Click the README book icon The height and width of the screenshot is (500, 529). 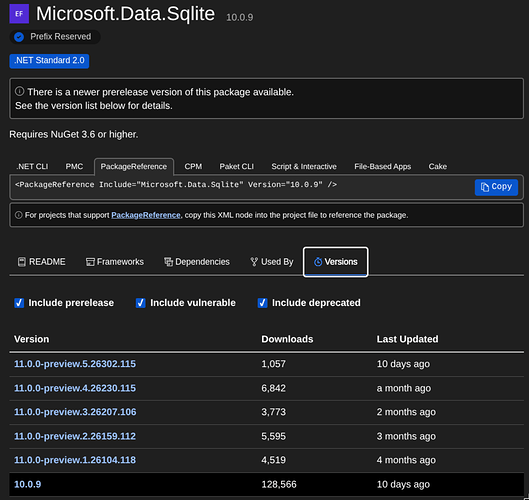[22, 262]
